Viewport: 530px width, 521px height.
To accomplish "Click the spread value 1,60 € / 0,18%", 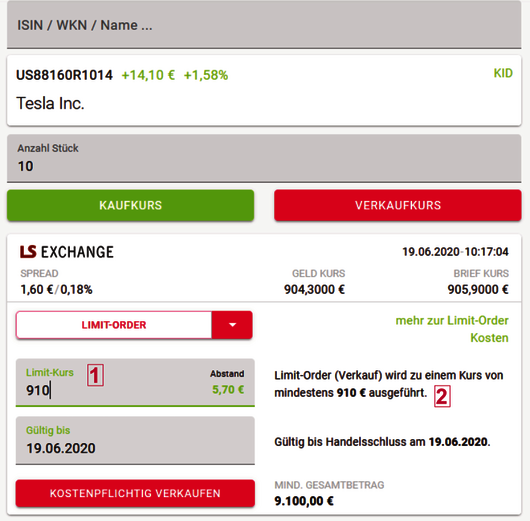I will 56,289.
